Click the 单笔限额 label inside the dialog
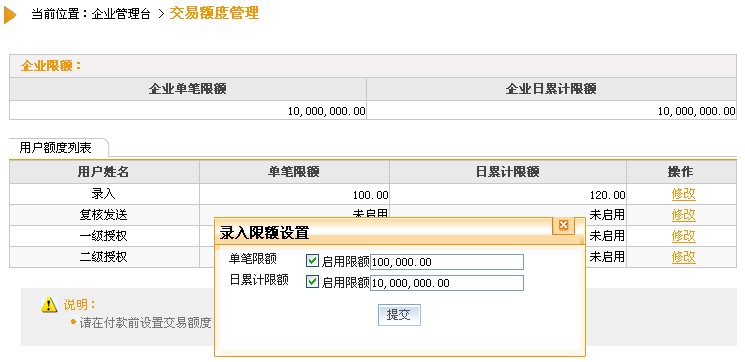 pos(253,259)
